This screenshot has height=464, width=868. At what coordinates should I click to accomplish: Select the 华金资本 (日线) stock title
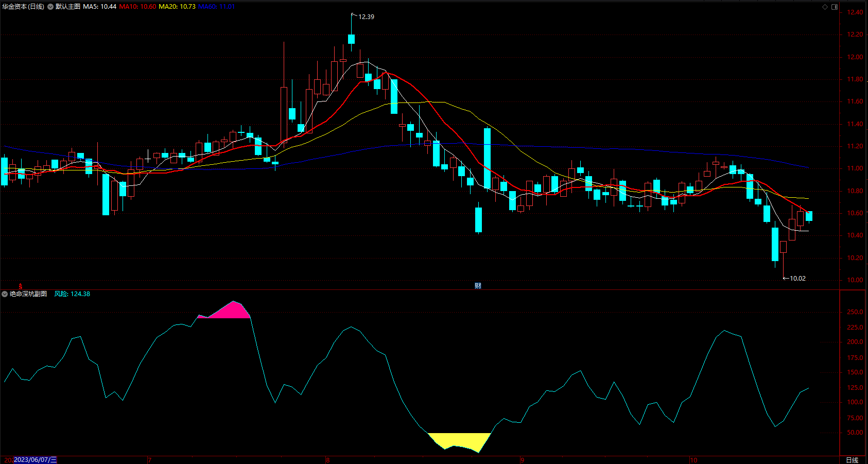click(23, 7)
